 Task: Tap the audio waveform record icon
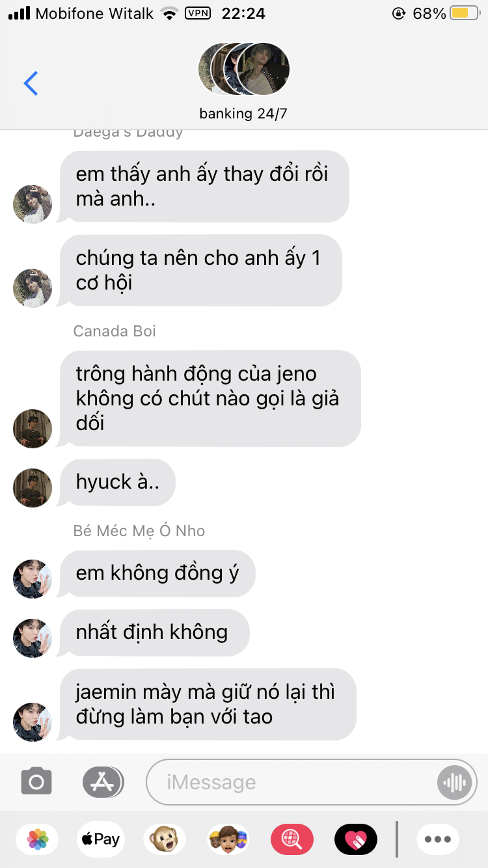click(455, 782)
